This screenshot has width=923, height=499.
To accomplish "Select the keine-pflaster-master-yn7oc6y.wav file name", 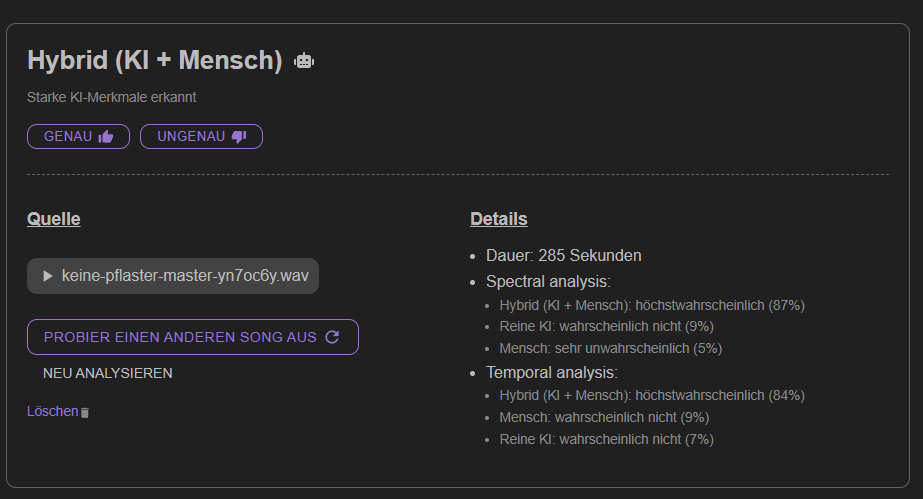I will [185, 275].
